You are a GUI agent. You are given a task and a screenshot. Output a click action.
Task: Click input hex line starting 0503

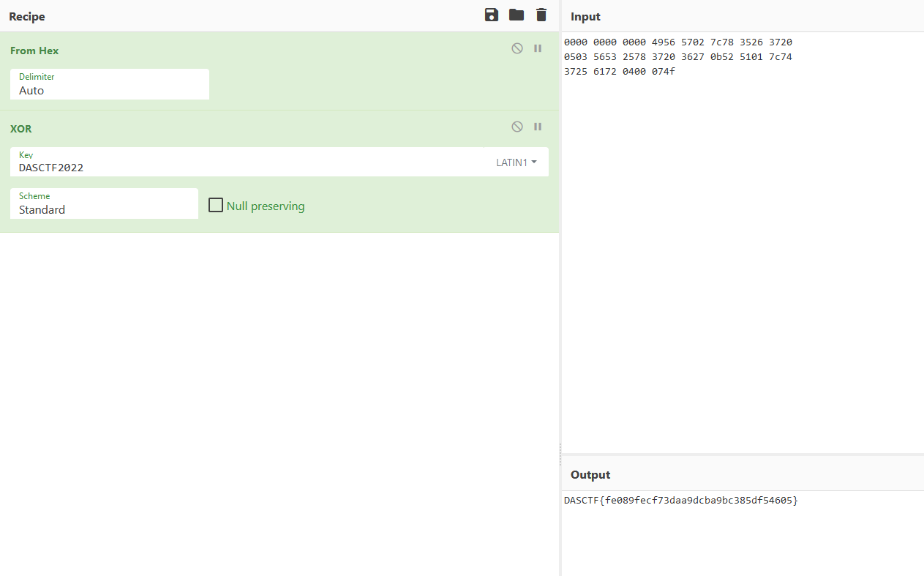coord(678,57)
